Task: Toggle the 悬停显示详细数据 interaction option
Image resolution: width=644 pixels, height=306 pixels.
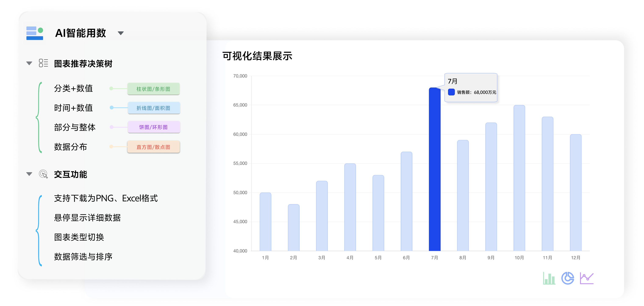Action: point(87,218)
